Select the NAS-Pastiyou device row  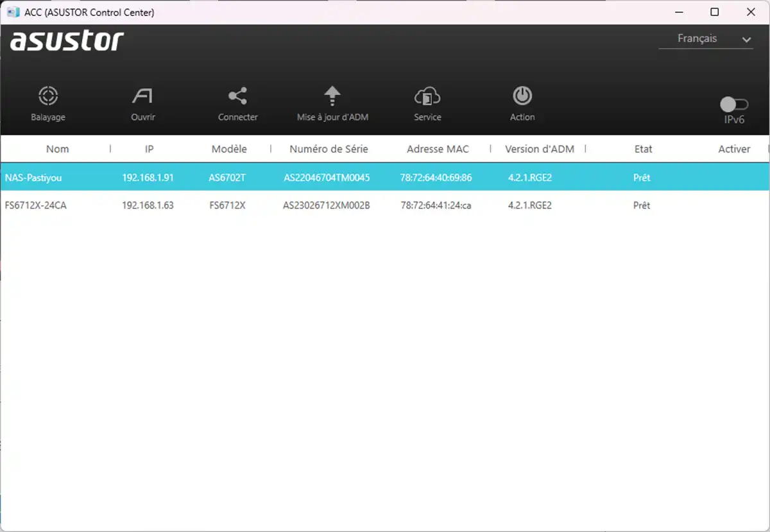[x=257, y=177]
